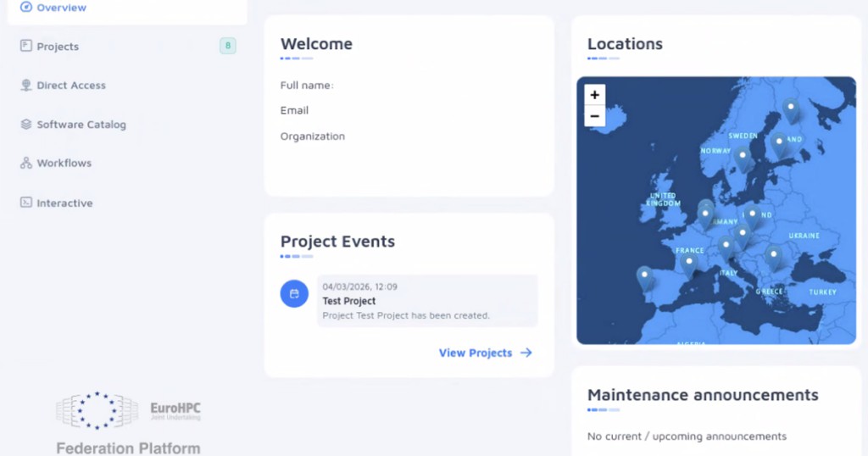This screenshot has width=868, height=456.
Task: Zoom in on the Locations map
Action: pos(595,95)
